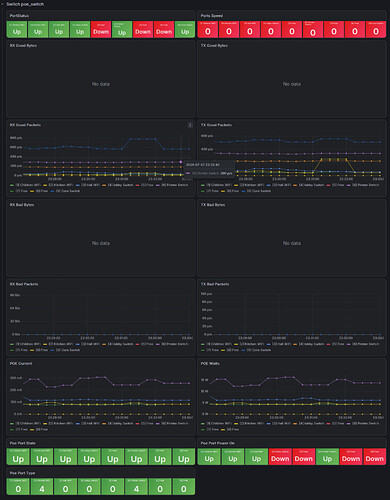The height and width of the screenshot is (500, 390).
Task: Click the Switch poe_switch row title
Action: [x=25, y=4]
